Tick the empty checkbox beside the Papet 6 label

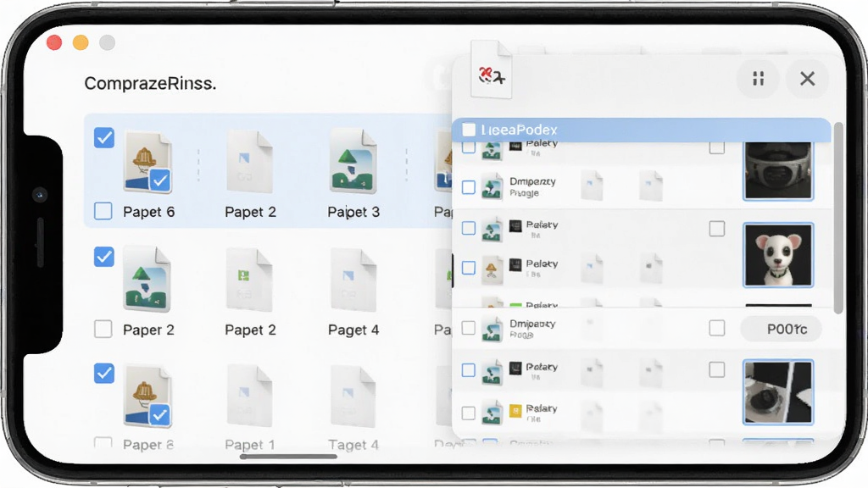coord(103,211)
